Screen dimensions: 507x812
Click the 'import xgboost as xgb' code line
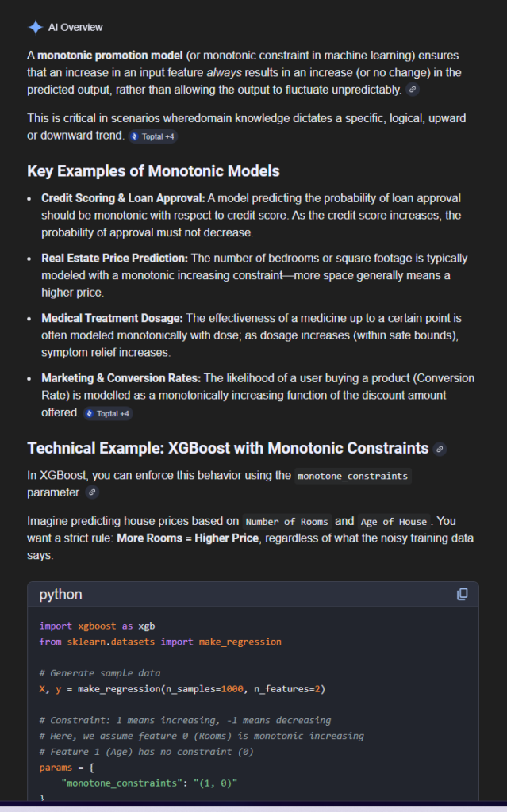tap(91, 626)
